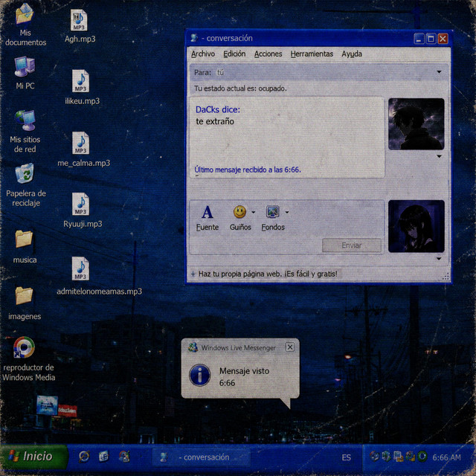Expand arrow below contact's display picture

point(439,156)
